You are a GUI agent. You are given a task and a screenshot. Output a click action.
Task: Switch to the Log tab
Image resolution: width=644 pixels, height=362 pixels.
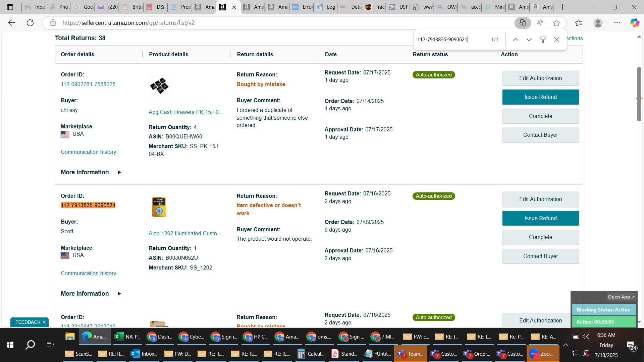pyautogui.click(x=326, y=7)
